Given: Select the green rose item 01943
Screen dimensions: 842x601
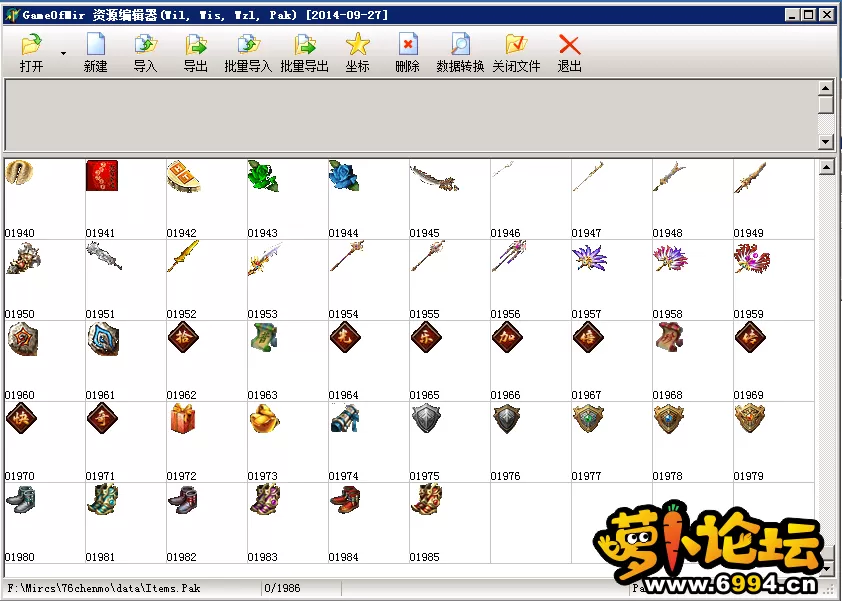Looking at the screenshot, I should (263, 176).
